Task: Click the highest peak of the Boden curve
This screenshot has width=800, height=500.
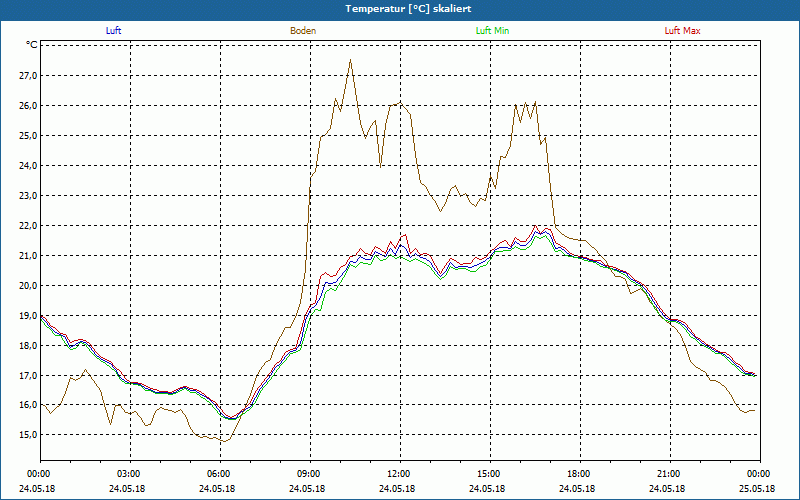Action: point(350,60)
